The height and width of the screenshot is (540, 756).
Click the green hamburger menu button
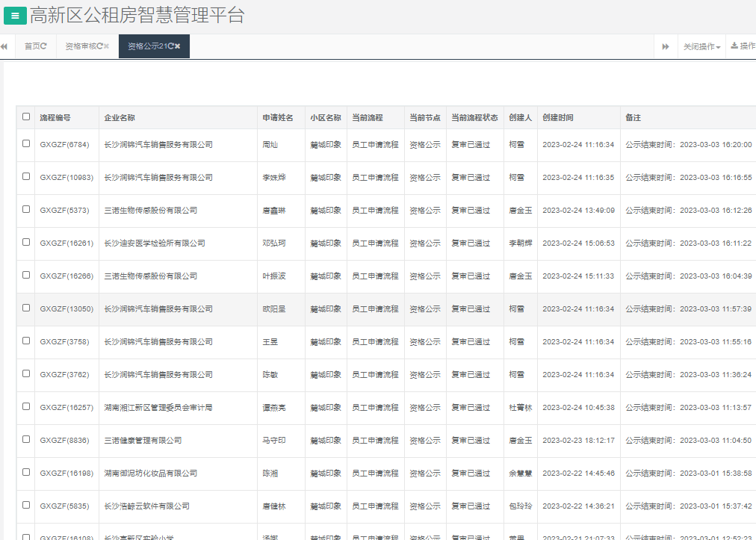pos(15,15)
